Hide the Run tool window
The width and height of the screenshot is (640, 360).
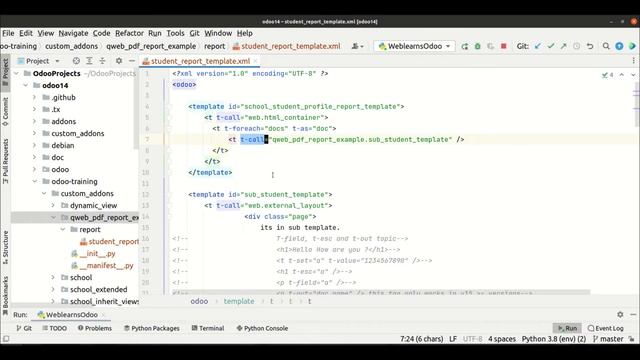click(633, 314)
